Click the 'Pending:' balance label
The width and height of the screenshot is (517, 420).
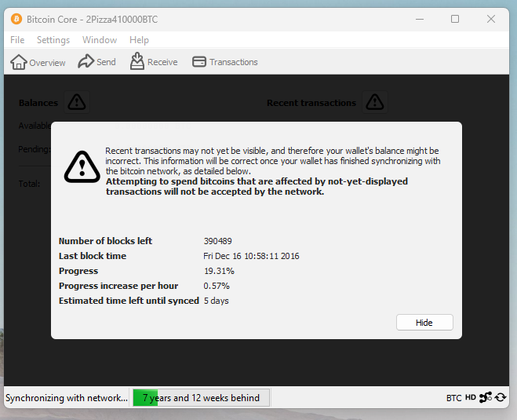[35, 149]
